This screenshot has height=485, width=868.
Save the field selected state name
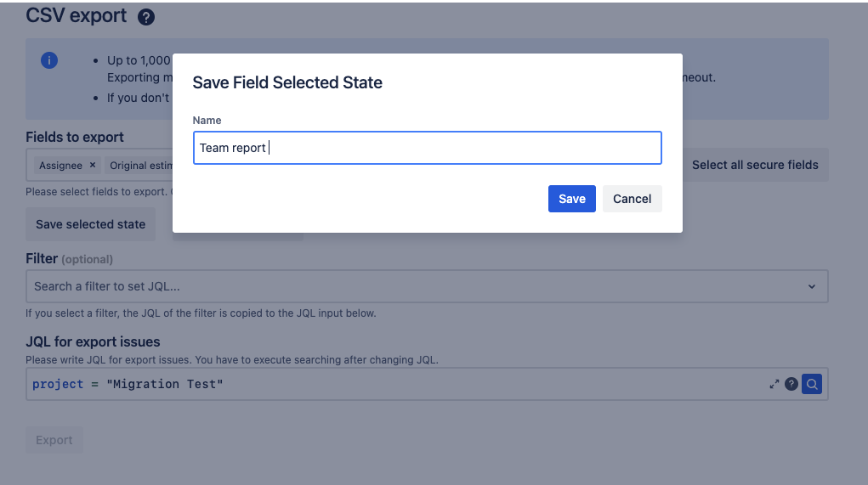pyautogui.click(x=571, y=199)
